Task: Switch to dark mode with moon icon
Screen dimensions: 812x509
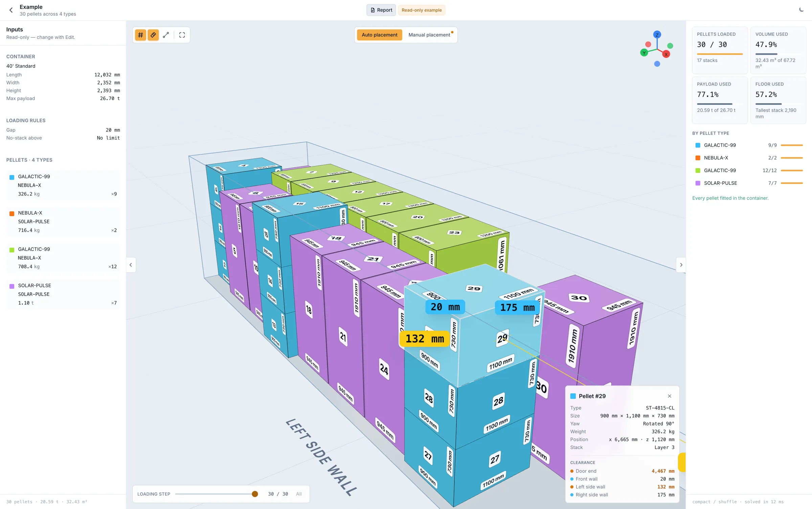Action: coord(801,10)
